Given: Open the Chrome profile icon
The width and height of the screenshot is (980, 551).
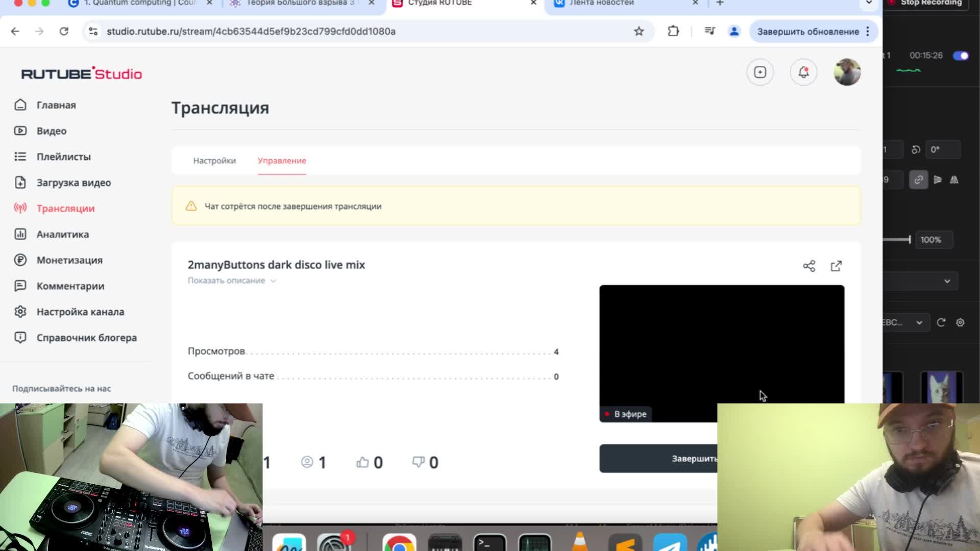Looking at the screenshot, I should (x=734, y=31).
